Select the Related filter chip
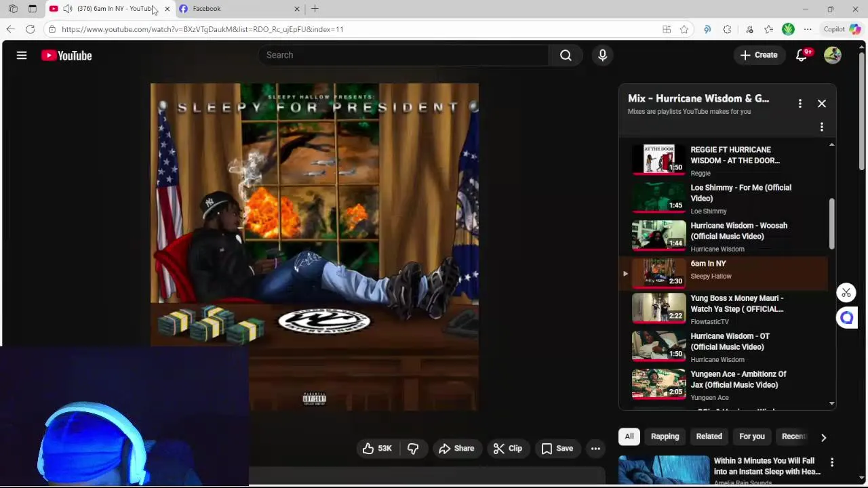Screen dimensions: 868x488 coord(709,436)
